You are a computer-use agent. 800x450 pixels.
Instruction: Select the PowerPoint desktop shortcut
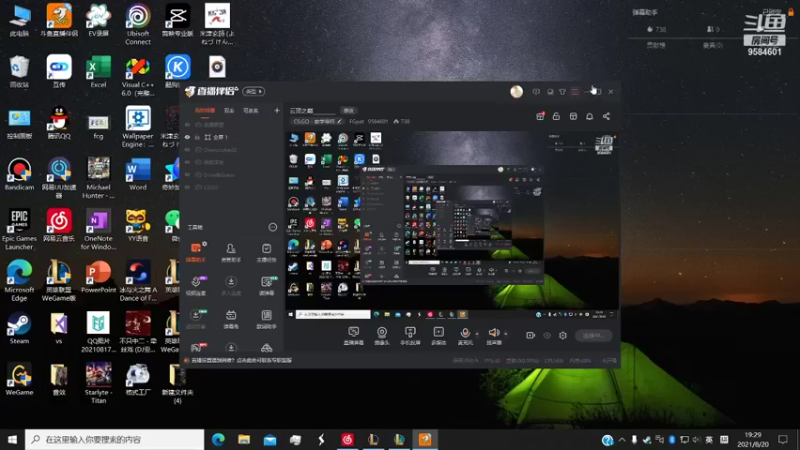pos(98,277)
